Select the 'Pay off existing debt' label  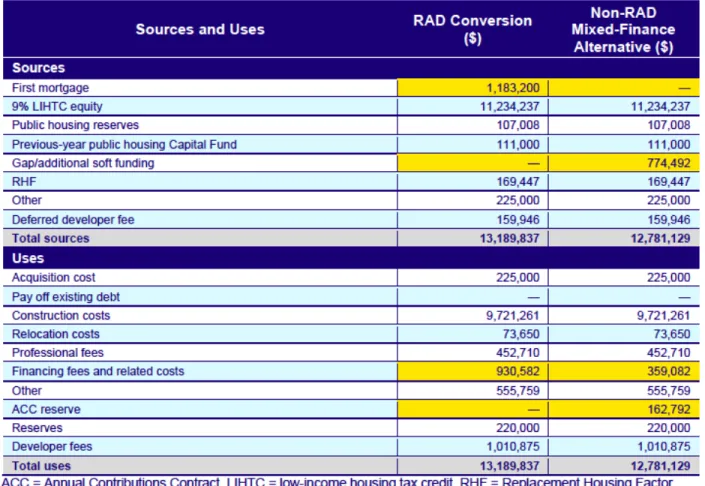tap(66, 297)
